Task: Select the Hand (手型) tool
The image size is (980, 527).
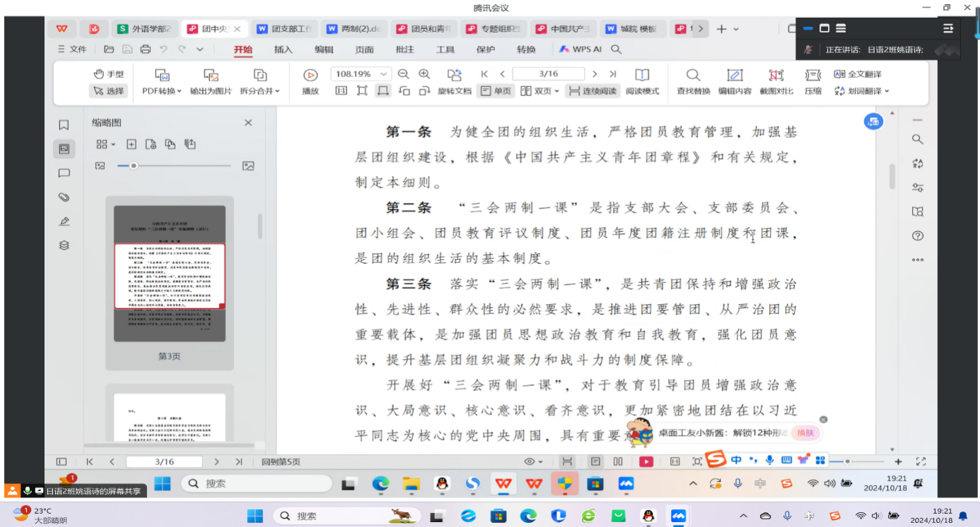Action: pos(108,74)
